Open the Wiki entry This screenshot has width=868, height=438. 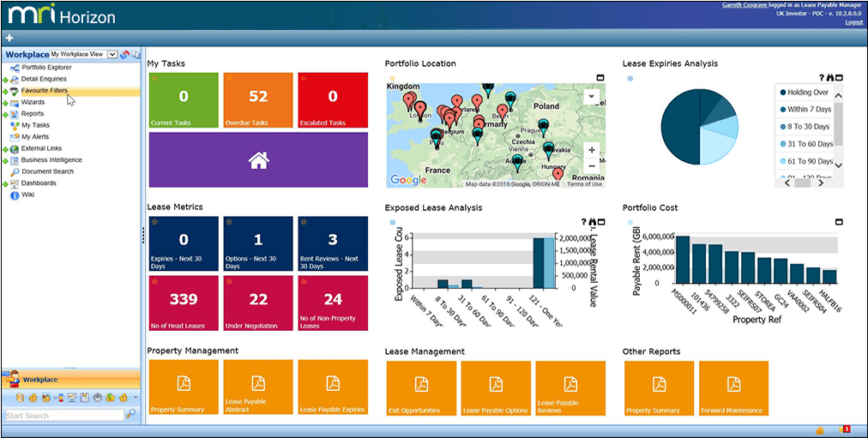click(28, 195)
